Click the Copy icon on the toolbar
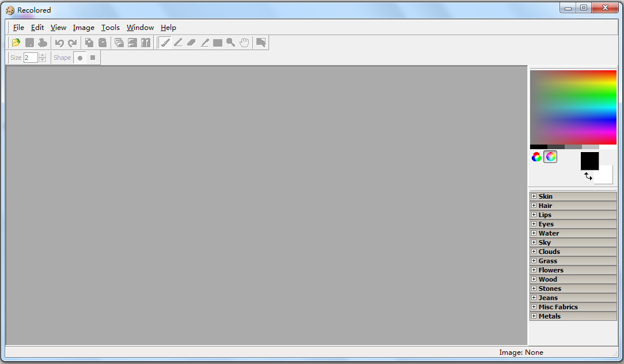This screenshot has width=624, height=364. click(89, 42)
